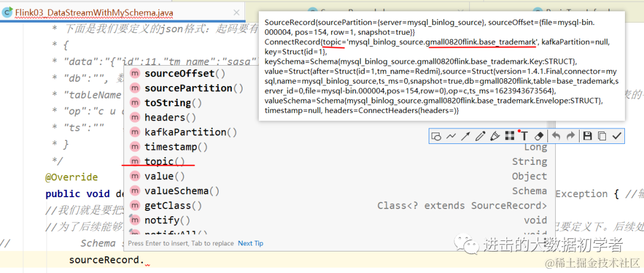Choose valueSchema() from the suggestions
This screenshot has width=644, height=273.
[339, 191]
